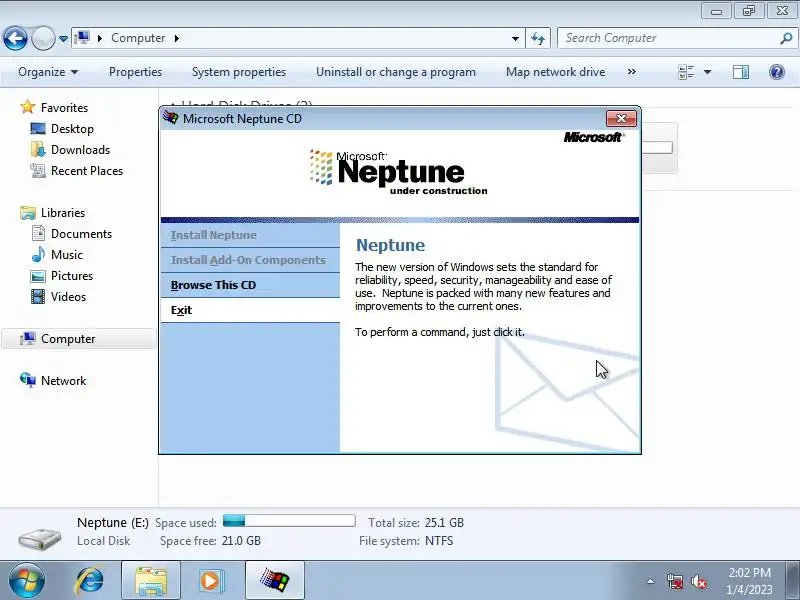Expand the address bar history dropdown
The height and width of the screenshot is (600, 800).
pos(515,39)
